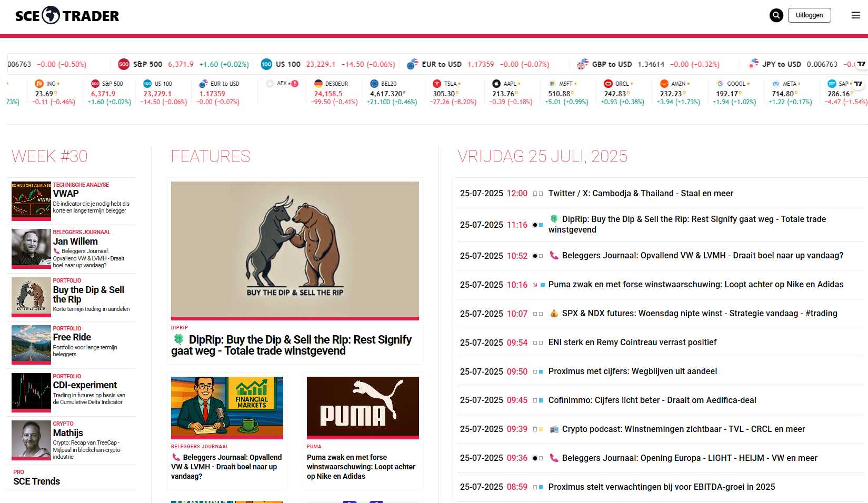Open the Jan Willem sidebar title
This screenshot has height=503, width=868.
(75, 242)
